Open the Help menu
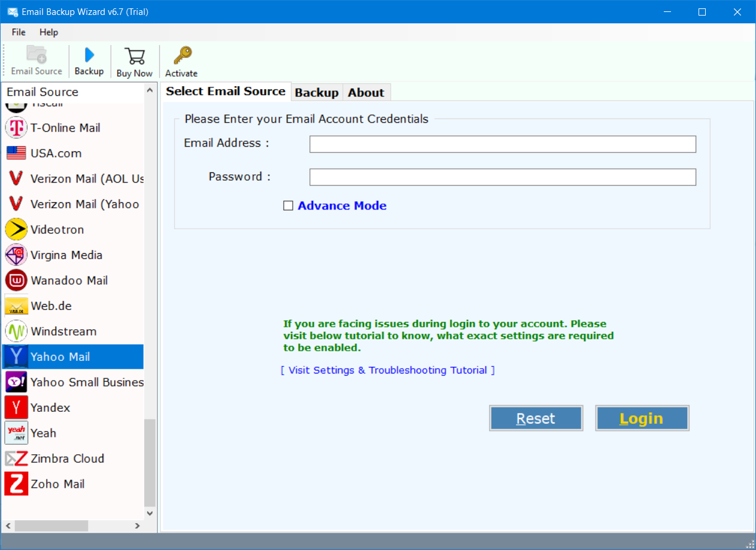The width and height of the screenshot is (756, 550). (x=49, y=32)
